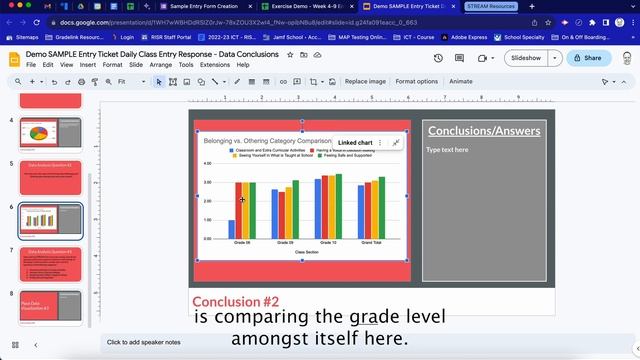The width and height of the screenshot is (640, 360).
Task: Add a new slide plus button
Action: (32, 82)
